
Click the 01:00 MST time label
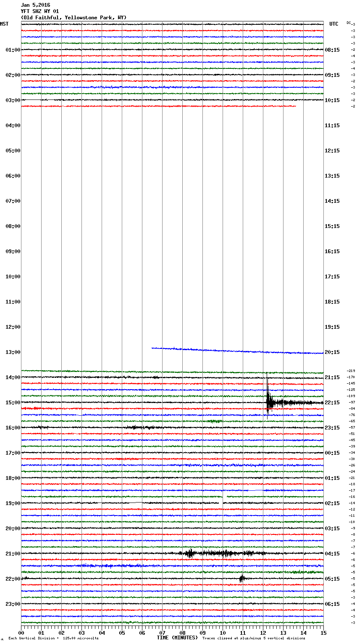(13, 50)
